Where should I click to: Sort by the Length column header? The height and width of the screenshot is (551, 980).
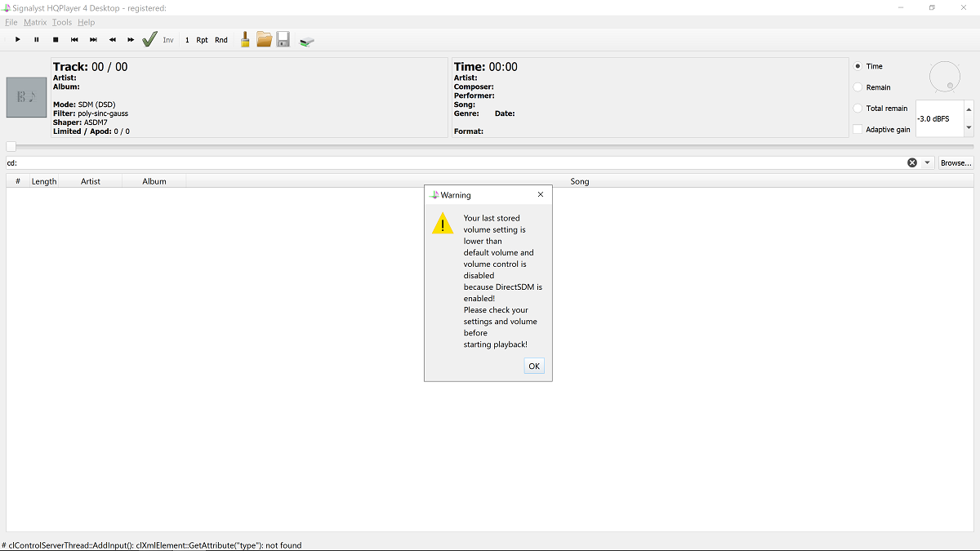44,181
